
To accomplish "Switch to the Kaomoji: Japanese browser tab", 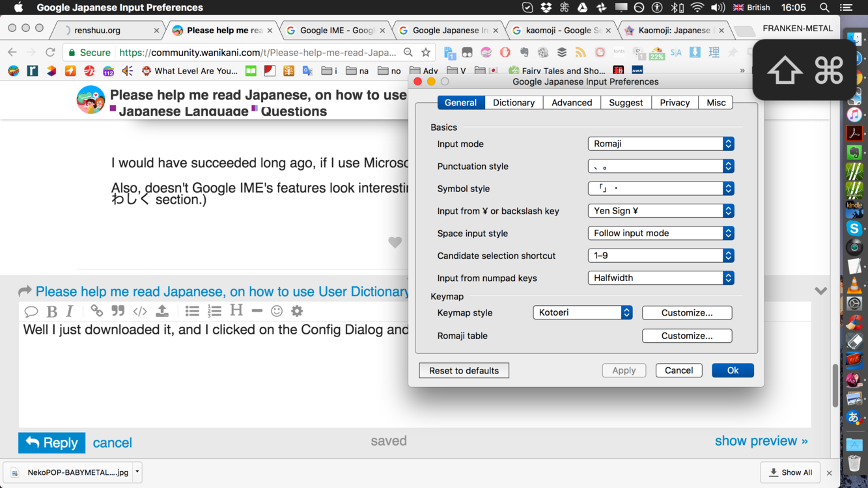I will [x=674, y=30].
